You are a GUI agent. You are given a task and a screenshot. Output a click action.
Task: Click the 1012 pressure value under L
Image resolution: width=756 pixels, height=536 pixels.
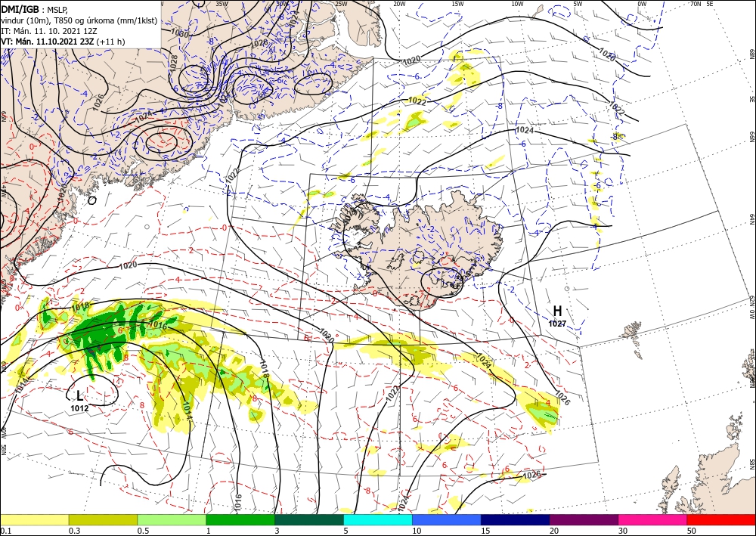point(79,408)
